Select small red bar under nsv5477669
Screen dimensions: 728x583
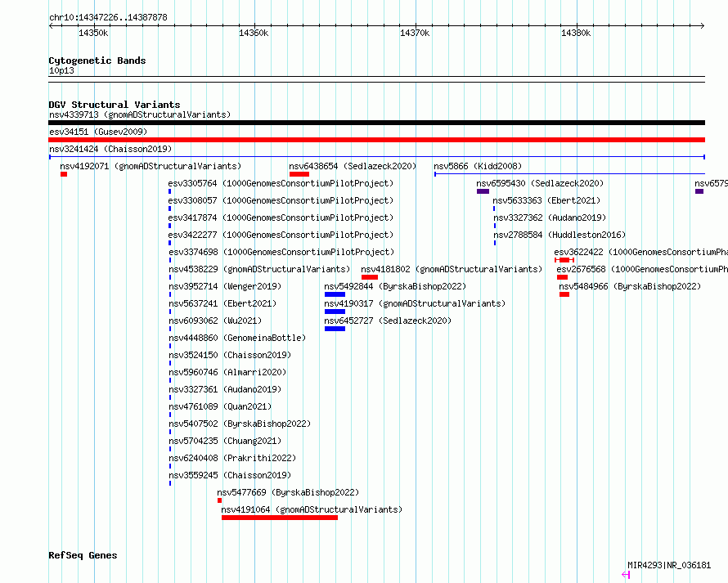pos(219,500)
